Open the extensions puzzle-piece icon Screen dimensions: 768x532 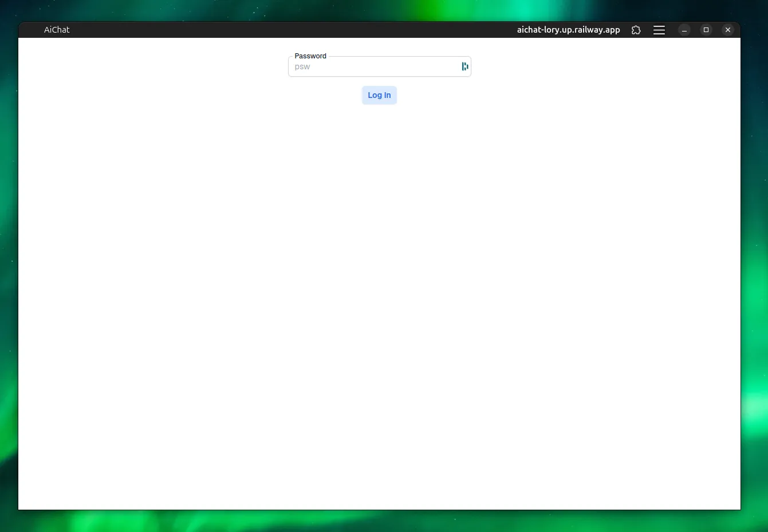[x=636, y=30]
